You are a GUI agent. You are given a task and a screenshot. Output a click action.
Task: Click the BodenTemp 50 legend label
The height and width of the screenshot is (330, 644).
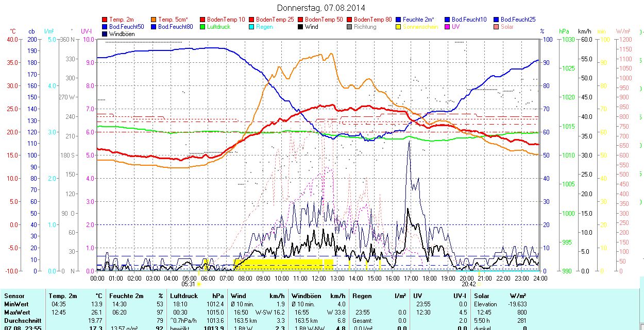pyautogui.click(x=324, y=20)
